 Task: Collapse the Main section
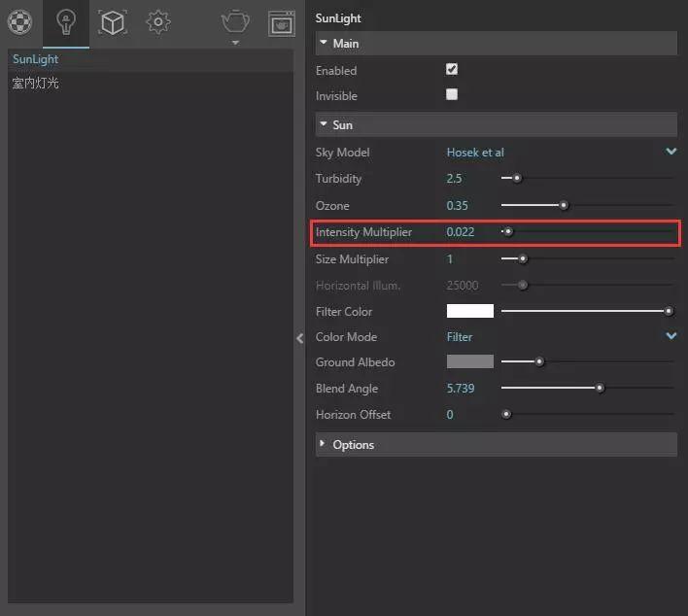point(496,44)
